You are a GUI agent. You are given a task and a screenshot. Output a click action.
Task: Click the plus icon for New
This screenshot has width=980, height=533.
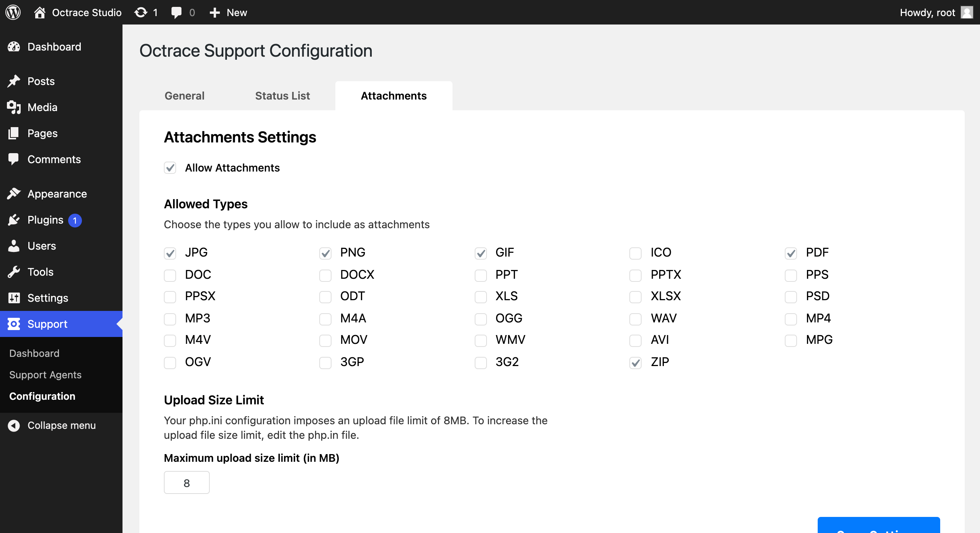click(214, 13)
